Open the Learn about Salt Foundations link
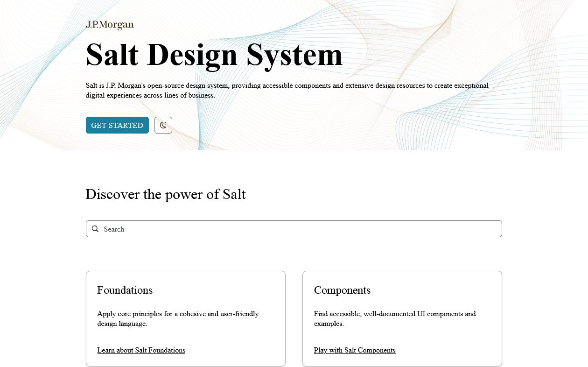 pos(141,350)
